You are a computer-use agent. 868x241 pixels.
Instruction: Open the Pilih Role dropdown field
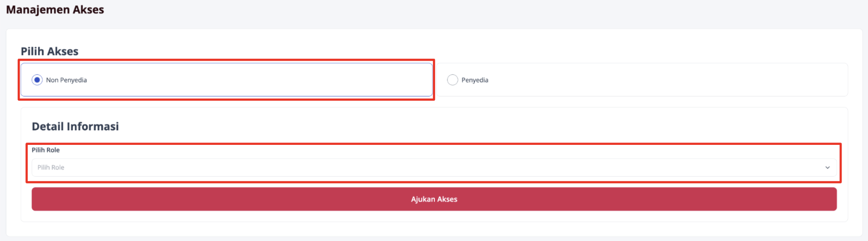tap(434, 167)
